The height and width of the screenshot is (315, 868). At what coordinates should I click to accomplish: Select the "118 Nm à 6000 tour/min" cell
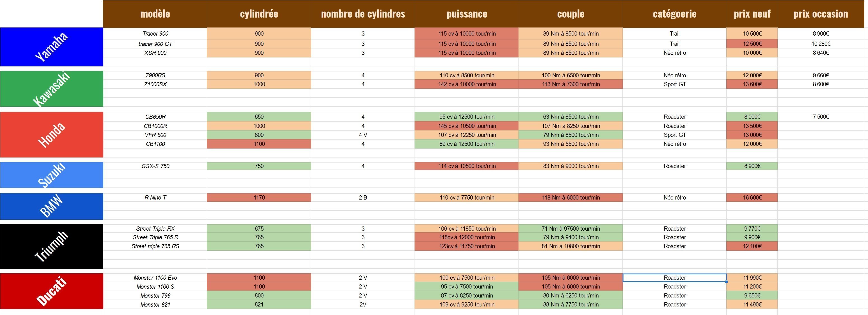(571, 198)
